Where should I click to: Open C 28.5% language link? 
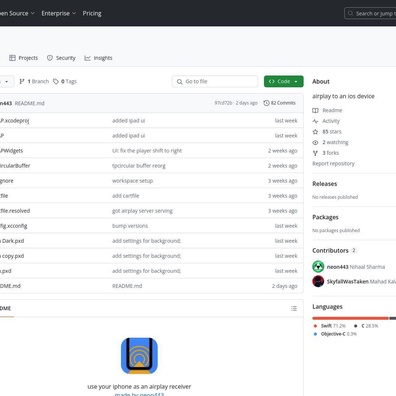point(366,326)
